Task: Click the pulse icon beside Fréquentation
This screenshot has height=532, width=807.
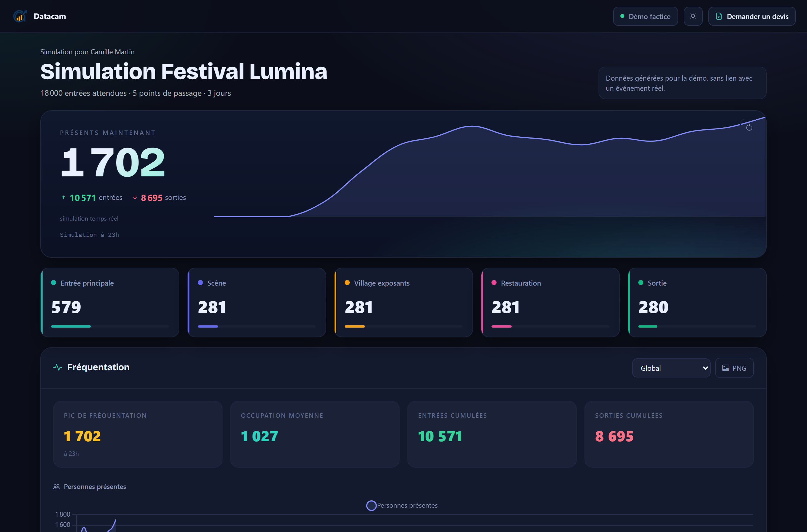Action: click(x=58, y=367)
